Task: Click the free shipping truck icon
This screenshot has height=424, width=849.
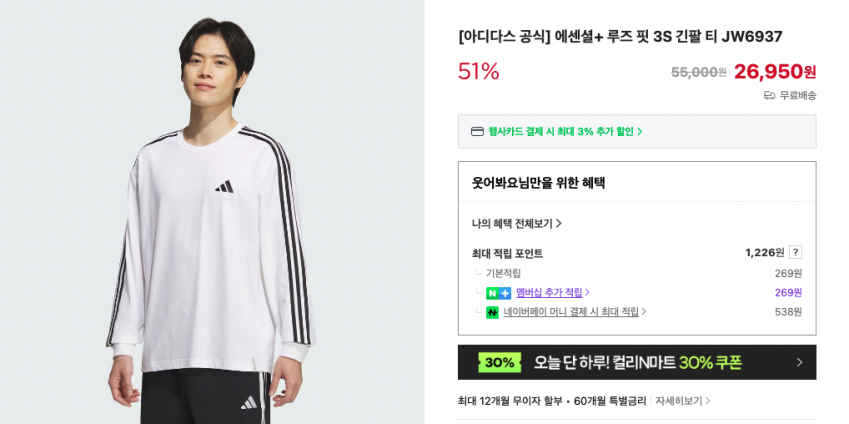Action: 769,96
